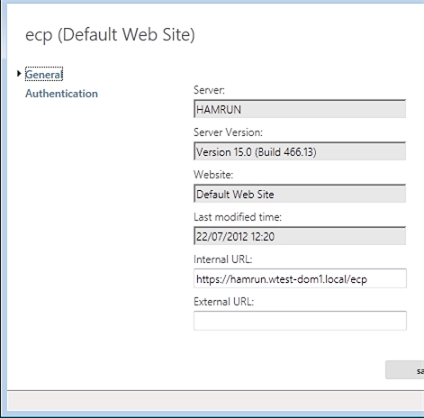
Task: Click the 'Website:' label
Action: point(213,174)
